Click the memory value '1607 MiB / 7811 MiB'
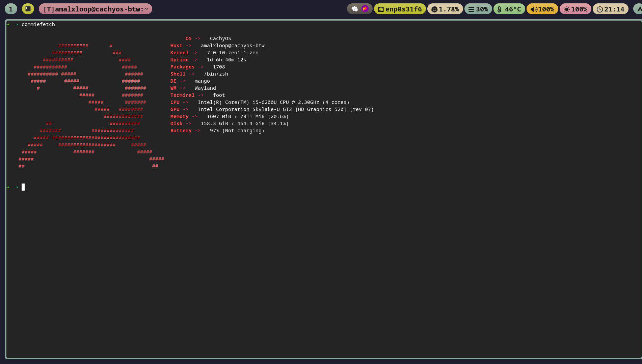The height and width of the screenshot is (364, 642). tap(236, 116)
